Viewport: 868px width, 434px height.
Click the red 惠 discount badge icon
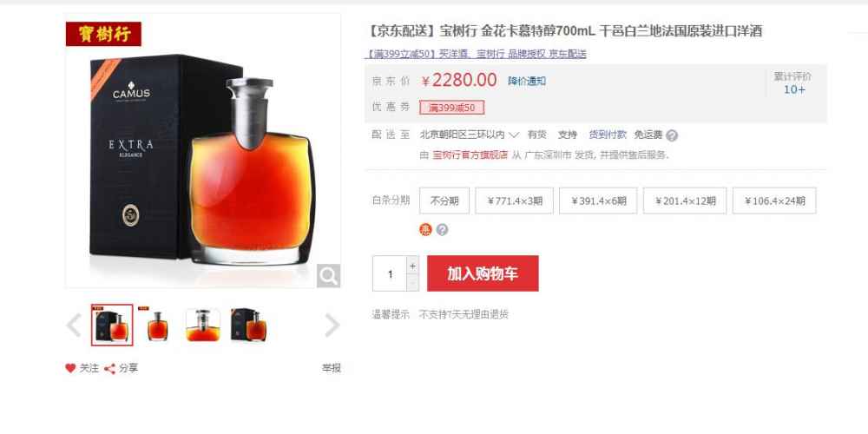click(425, 230)
